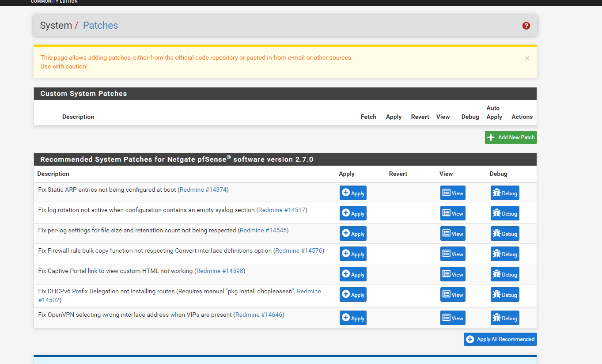602x364 pixels.
Task: Open the Redmine #14502 link for DHCPv6
Action: point(309,291)
